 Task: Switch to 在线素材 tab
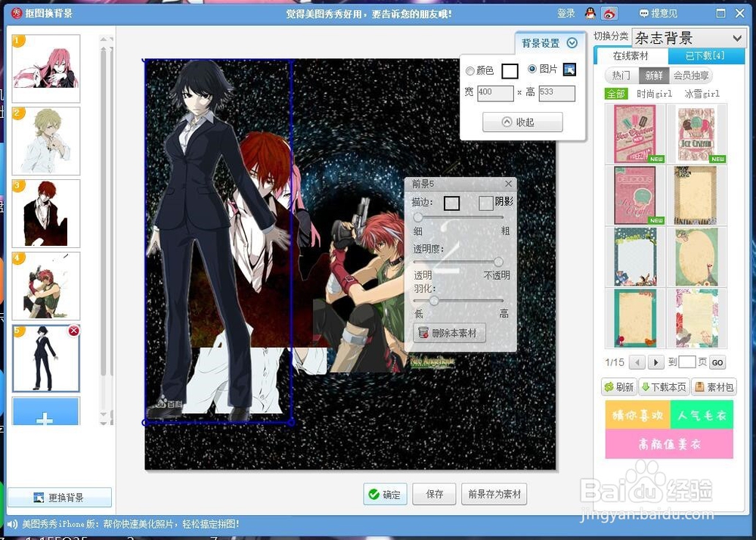coord(631,56)
